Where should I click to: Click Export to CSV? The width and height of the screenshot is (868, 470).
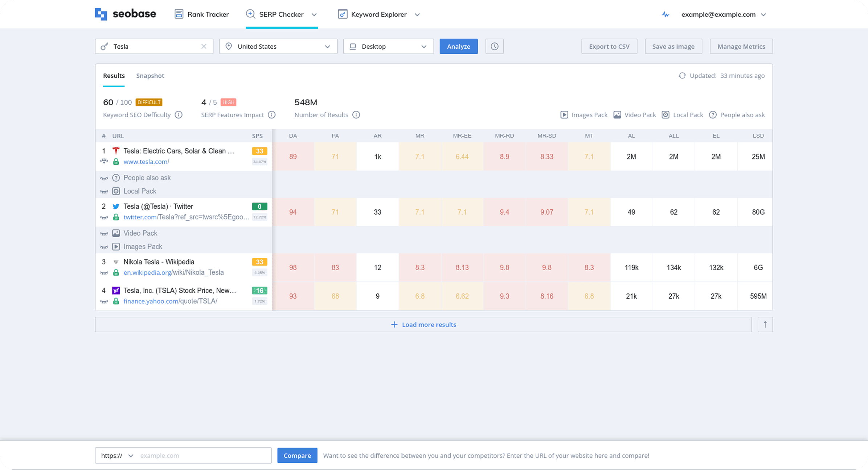point(609,46)
